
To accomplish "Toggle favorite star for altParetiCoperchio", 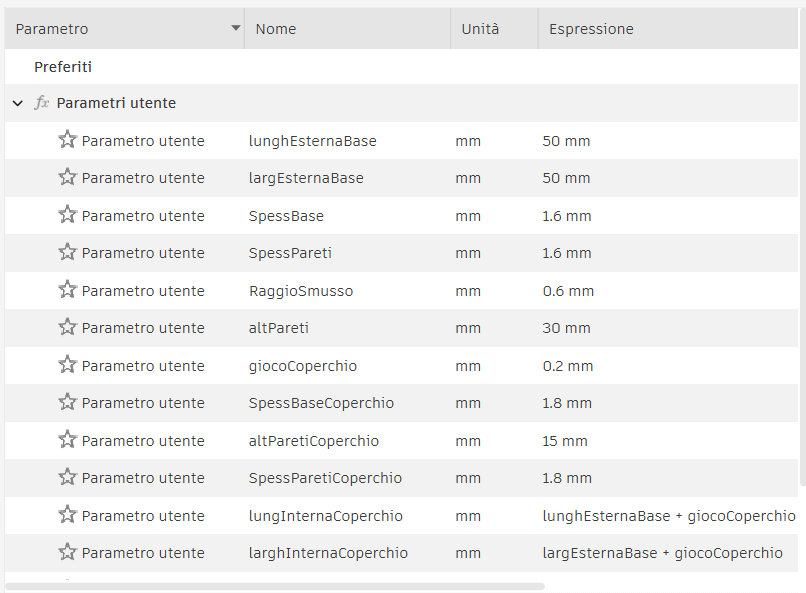I will click(x=67, y=440).
